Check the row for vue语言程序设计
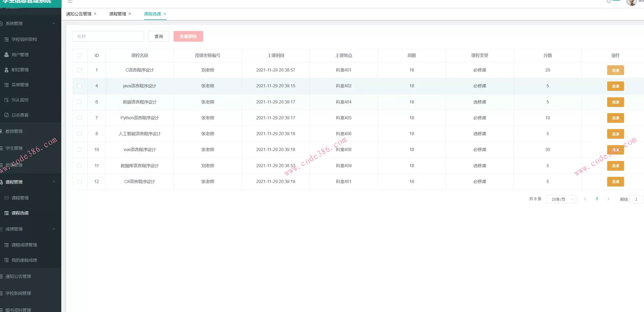 [x=79, y=150]
